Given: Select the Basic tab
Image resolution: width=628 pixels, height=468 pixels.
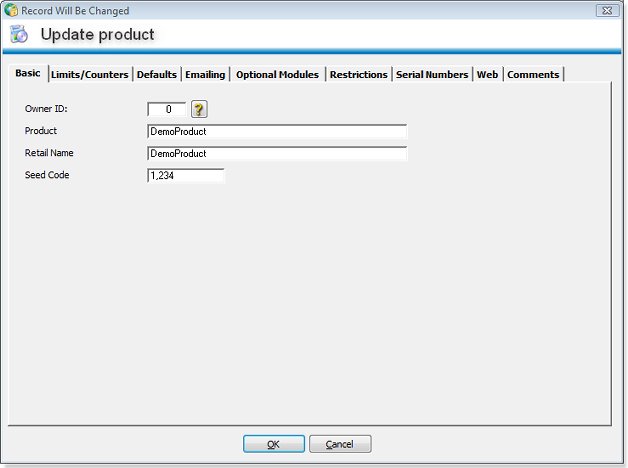Looking at the screenshot, I should (x=28, y=74).
